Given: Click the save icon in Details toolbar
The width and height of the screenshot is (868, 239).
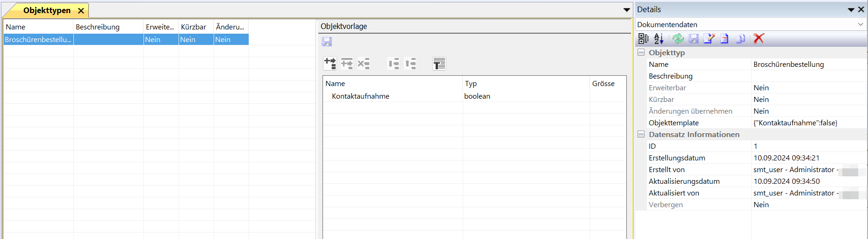Looking at the screenshot, I should point(694,39).
